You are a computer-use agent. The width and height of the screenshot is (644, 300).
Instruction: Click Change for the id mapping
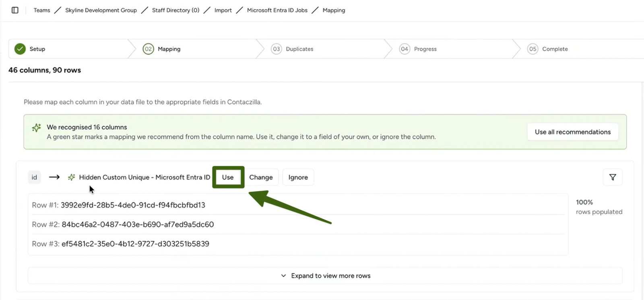tap(261, 177)
